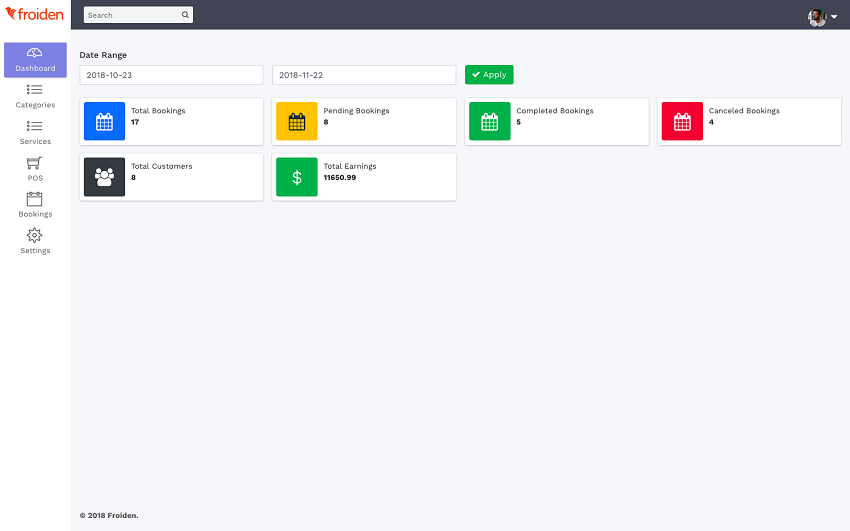Click the yellow Pending Bookings calendar icon
The width and height of the screenshot is (850, 531).
pyautogui.click(x=297, y=122)
